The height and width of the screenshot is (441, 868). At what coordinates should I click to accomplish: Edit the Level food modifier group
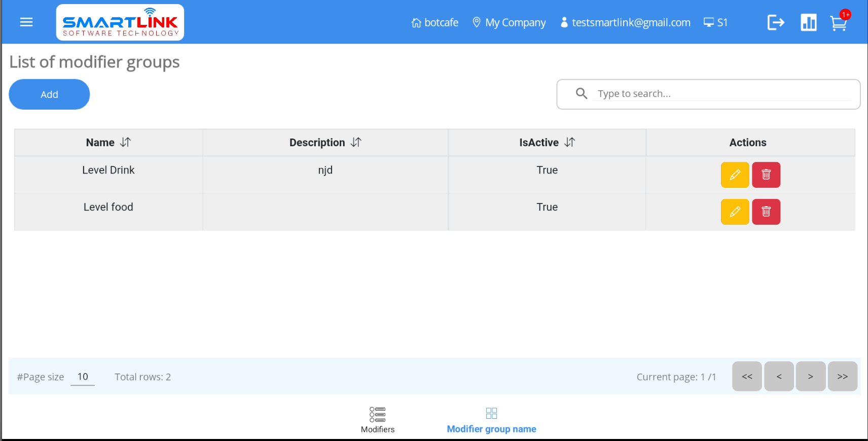pos(735,212)
